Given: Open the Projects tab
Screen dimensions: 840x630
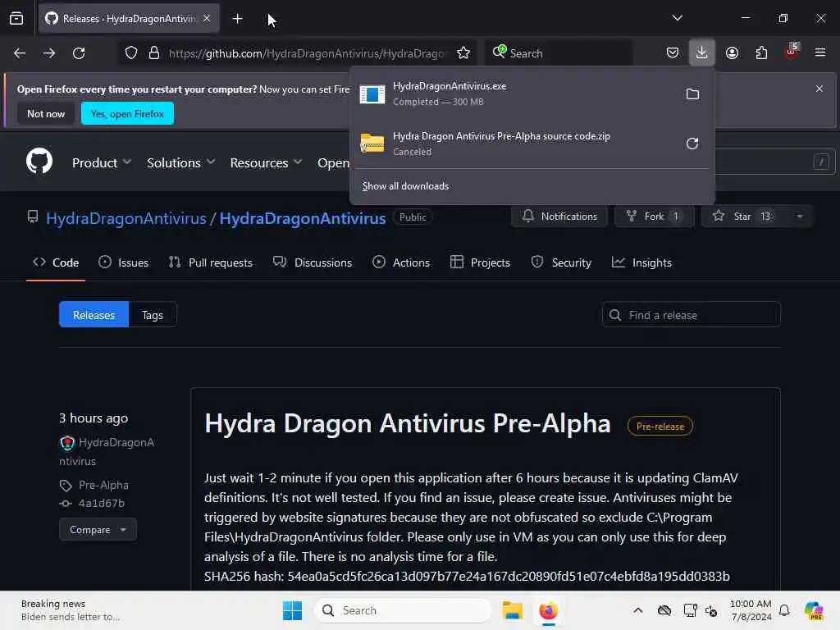Looking at the screenshot, I should point(480,262).
